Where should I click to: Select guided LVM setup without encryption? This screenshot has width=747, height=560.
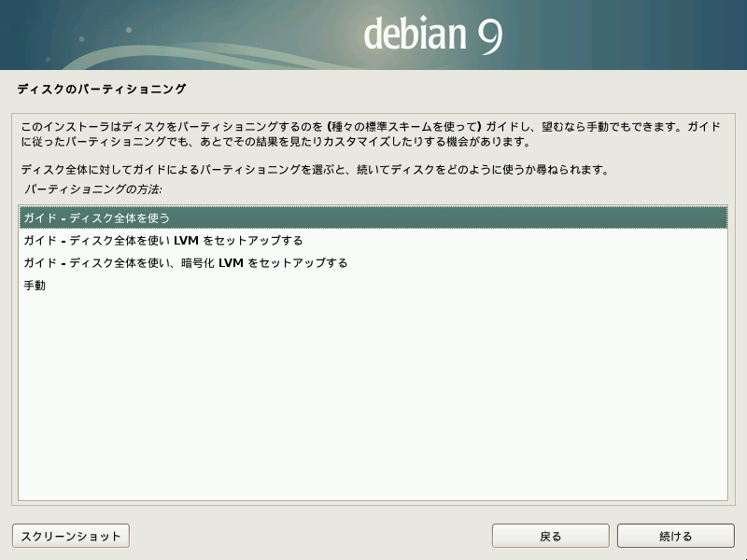point(163,241)
